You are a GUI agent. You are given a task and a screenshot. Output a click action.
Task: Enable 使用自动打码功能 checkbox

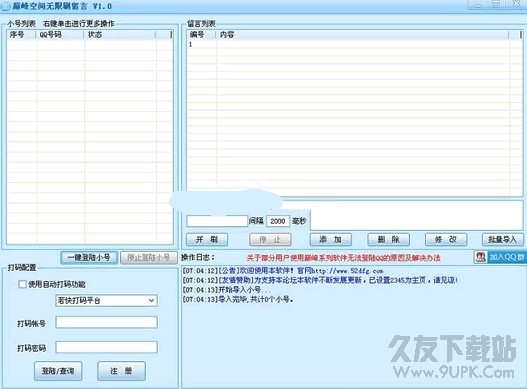tap(23, 284)
